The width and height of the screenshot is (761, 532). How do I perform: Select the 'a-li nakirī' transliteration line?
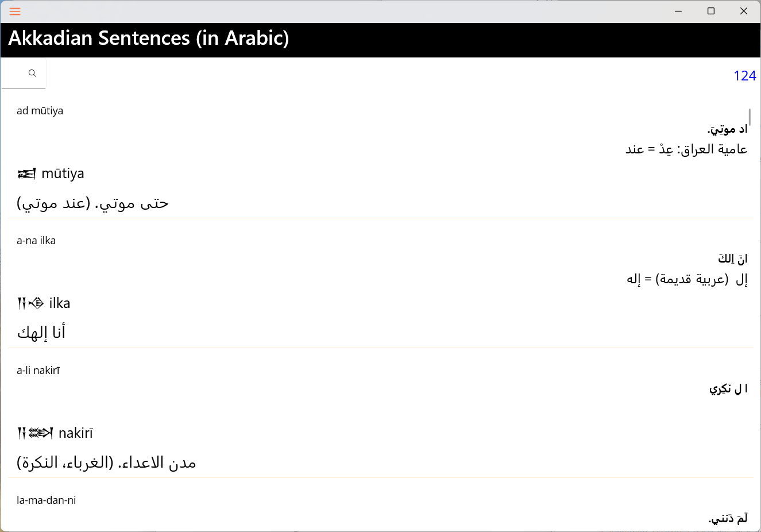click(38, 371)
